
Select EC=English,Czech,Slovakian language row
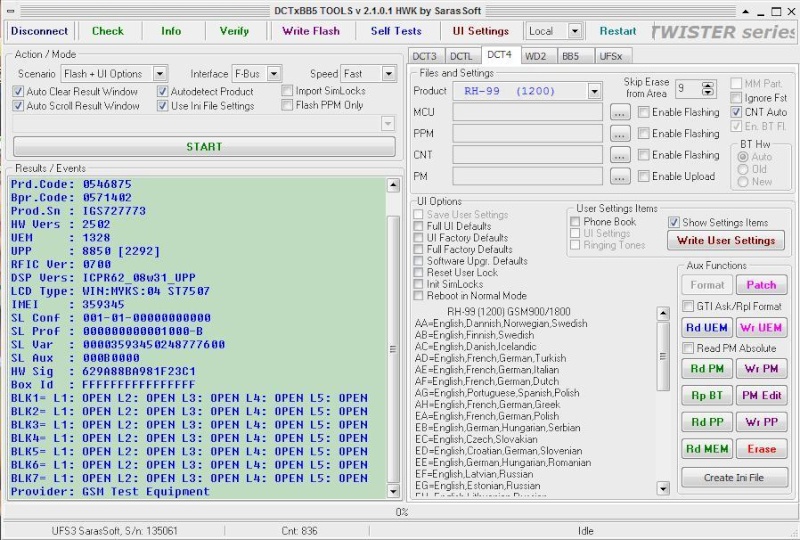click(x=476, y=439)
